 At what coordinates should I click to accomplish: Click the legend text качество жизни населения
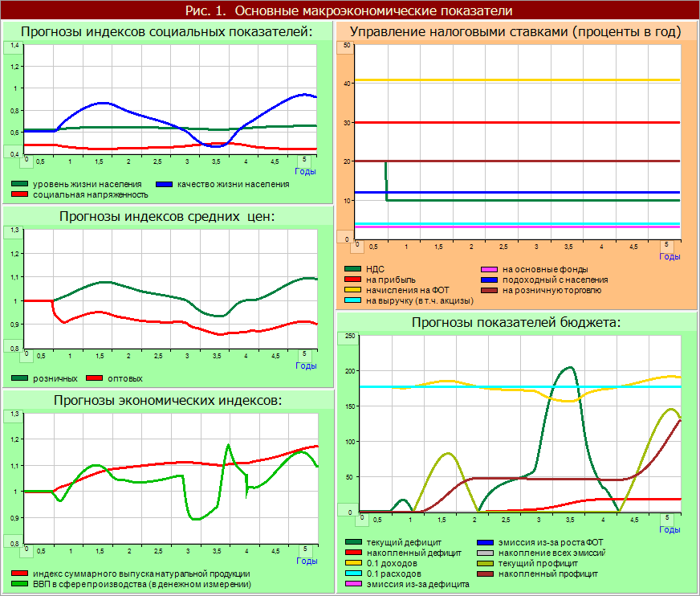234,184
